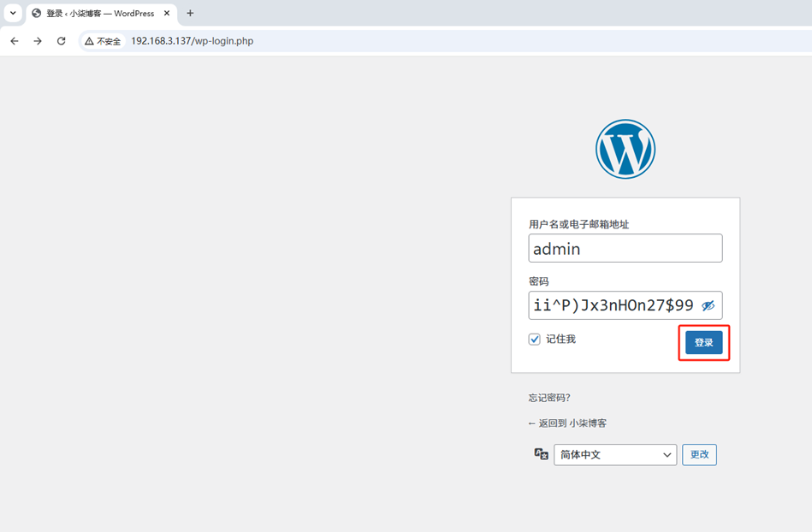
Task: Toggle password visibility eye icon
Action: pos(708,306)
